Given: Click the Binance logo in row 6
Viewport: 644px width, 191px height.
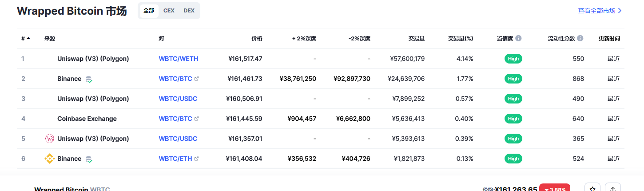Looking at the screenshot, I should (50, 159).
